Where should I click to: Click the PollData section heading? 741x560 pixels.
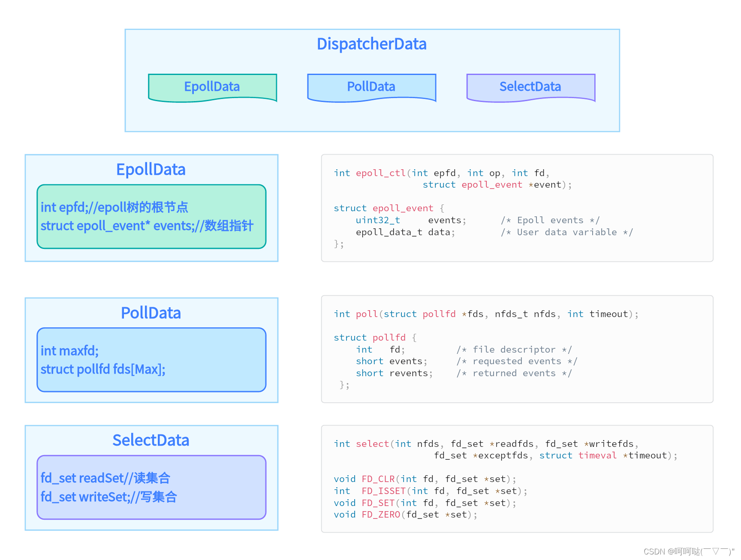point(151,313)
